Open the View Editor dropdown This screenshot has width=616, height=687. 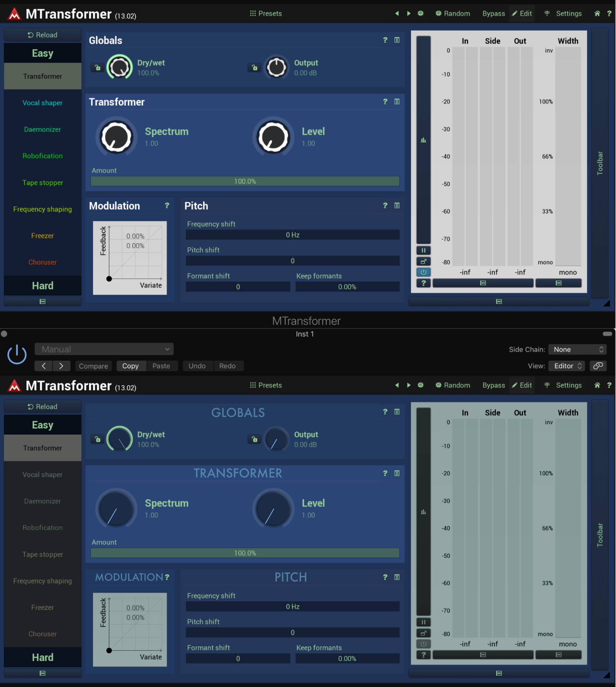coord(567,366)
